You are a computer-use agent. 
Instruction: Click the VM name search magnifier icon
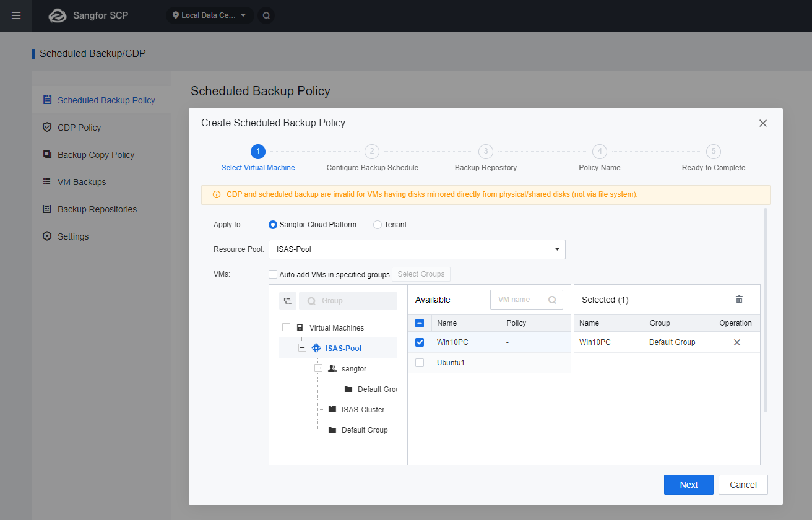(x=552, y=300)
